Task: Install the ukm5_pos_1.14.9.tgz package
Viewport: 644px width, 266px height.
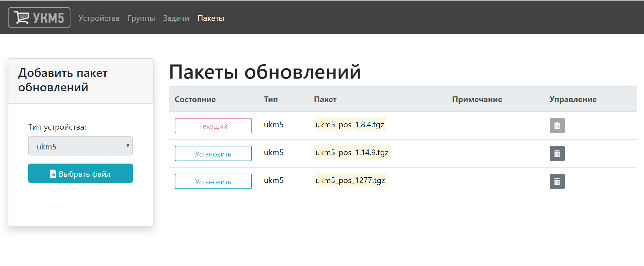Action: (x=213, y=153)
